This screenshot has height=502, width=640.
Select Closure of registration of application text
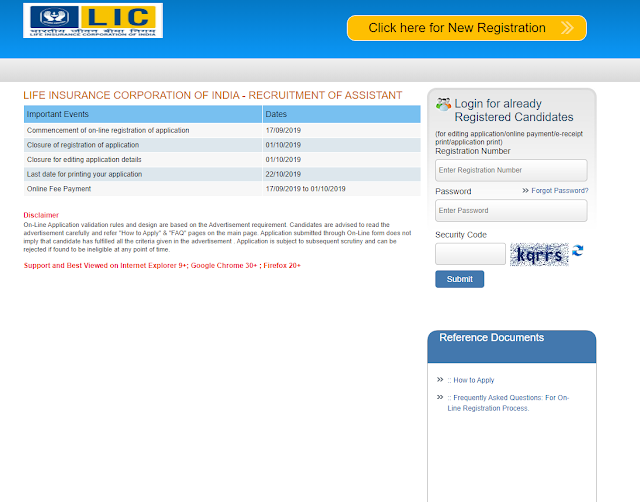point(83,145)
